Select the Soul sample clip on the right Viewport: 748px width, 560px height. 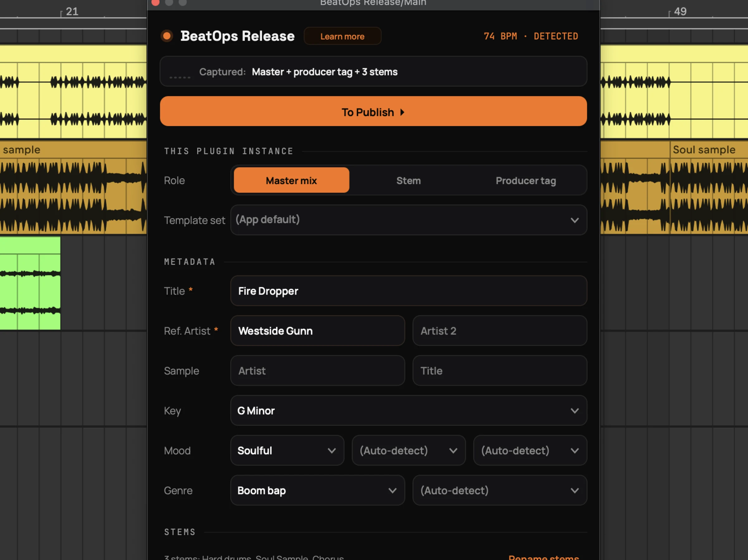pyautogui.click(x=709, y=187)
